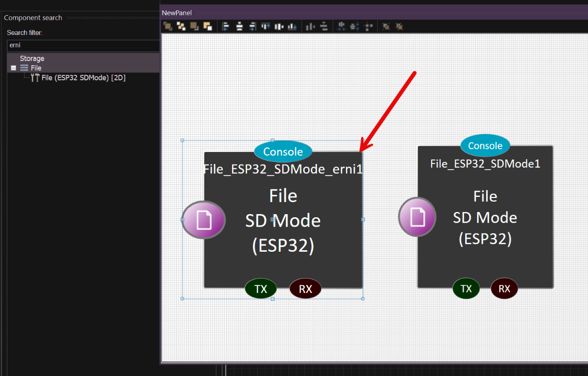The height and width of the screenshot is (376, 588).
Task: Click the list icon next to File
Action: click(x=24, y=68)
